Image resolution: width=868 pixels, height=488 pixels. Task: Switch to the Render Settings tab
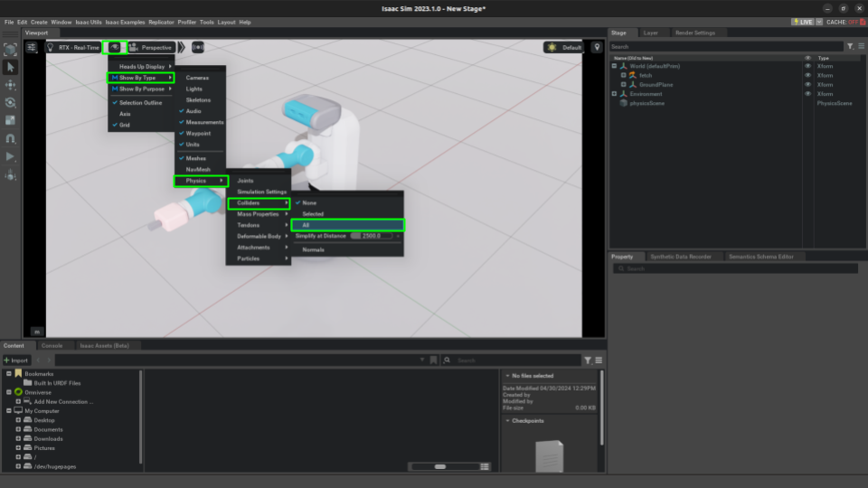[x=695, y=33]
